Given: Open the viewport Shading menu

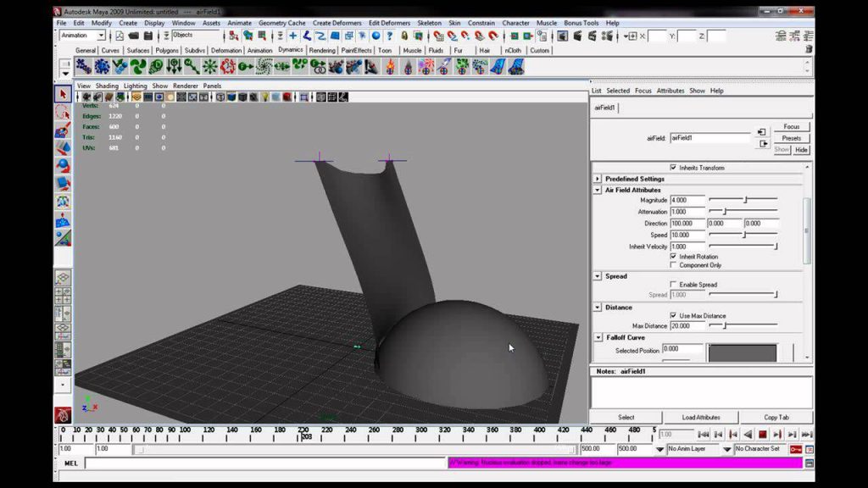Looking at the screenshot, I should pos(107,86).
